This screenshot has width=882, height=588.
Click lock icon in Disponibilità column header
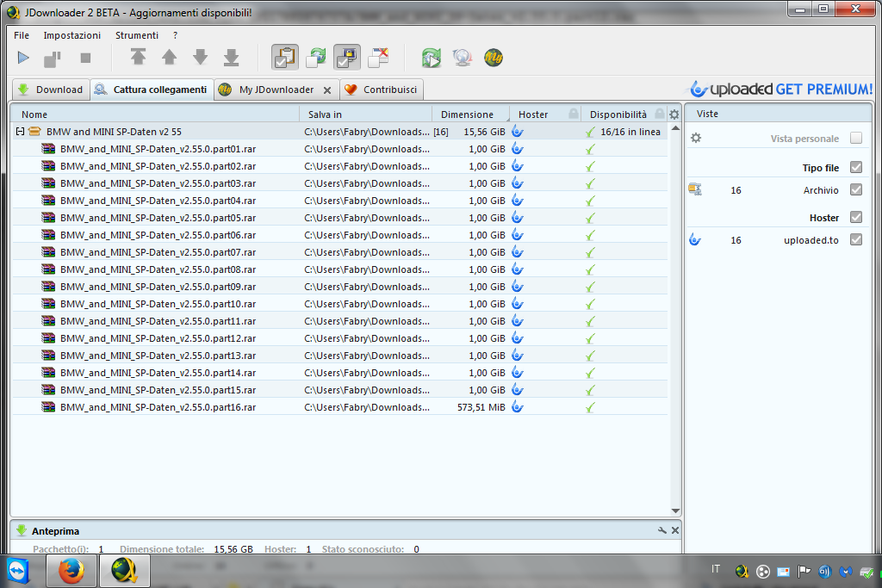click(660, 115)
